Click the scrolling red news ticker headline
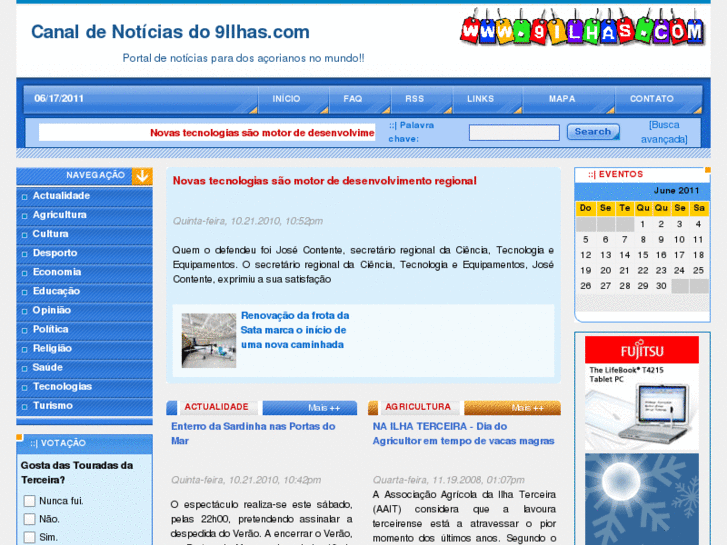The height and width of the screenshot is (545, 727). pyautogui.click(x=262, y=133)
